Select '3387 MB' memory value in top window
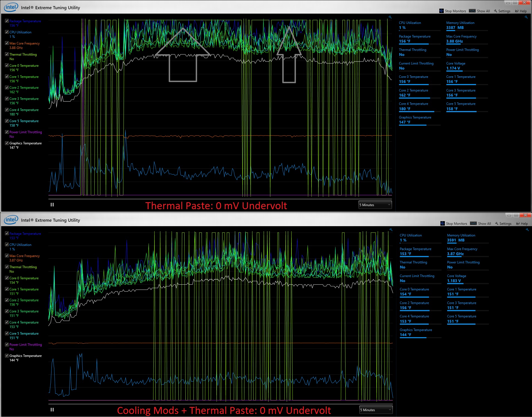 coord(455,28)
